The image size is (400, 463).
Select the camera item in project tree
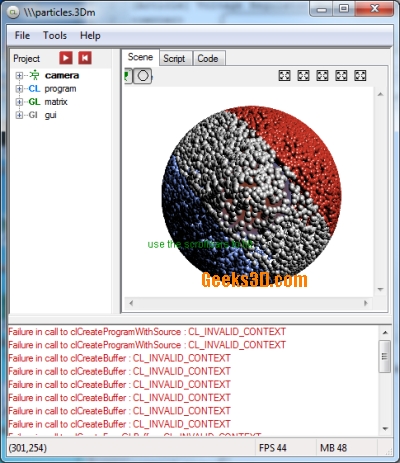pyautogui.click(x=62, y=76)
